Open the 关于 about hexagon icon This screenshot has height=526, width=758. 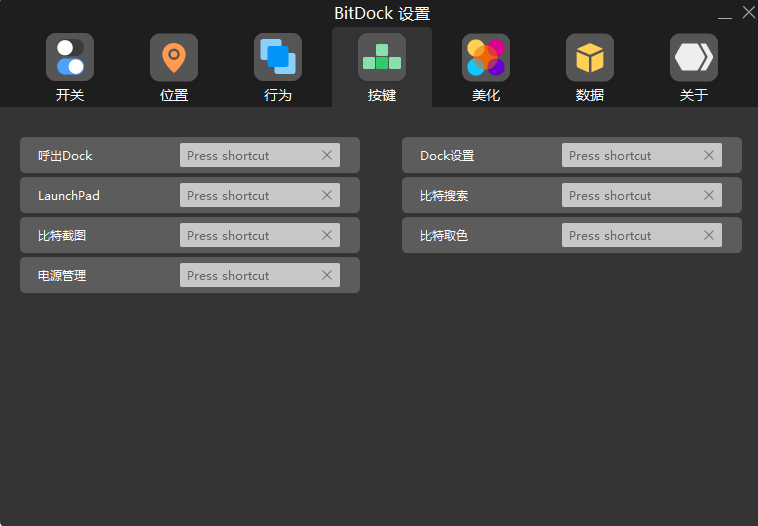click(x=694, y=57)
